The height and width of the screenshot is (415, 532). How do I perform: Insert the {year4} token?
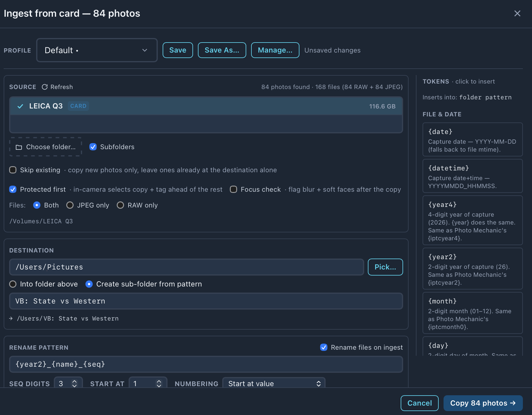coord(472,220)
